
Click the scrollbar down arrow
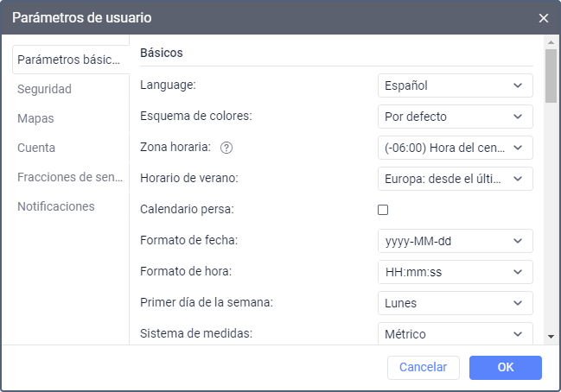pyautogui.click(x=551, y=337)
